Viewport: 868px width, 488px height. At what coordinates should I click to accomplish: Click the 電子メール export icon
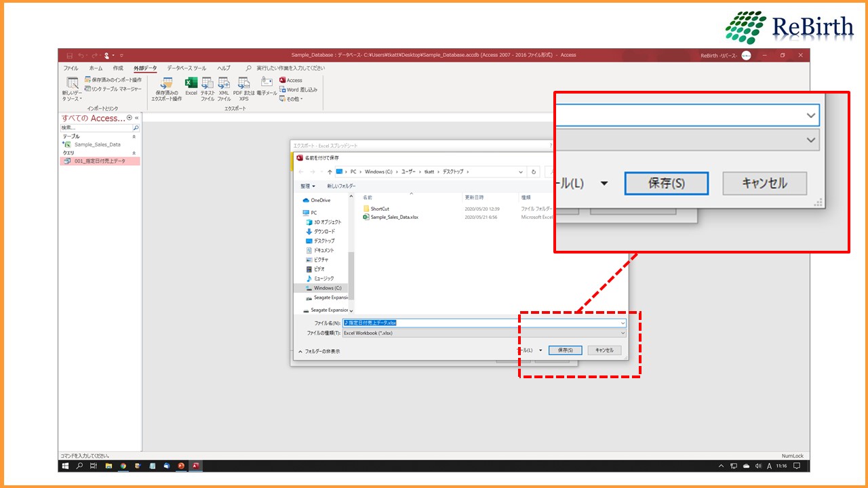pyautogui.click(x=267, y=87)
